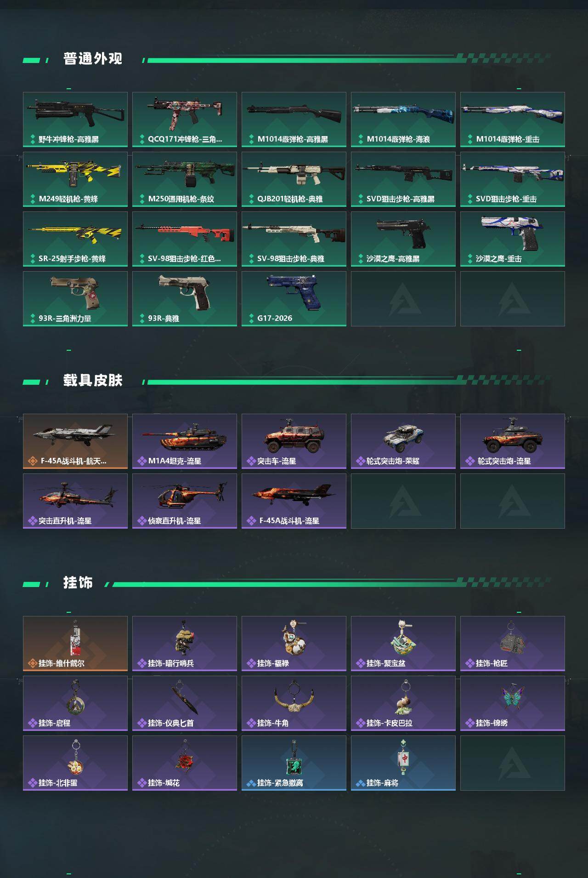This screenshot has height=878, width=588.
Task: Click the 挂饰-卡皮巴拉 capybara charm
Action: (x=403, y=703)
